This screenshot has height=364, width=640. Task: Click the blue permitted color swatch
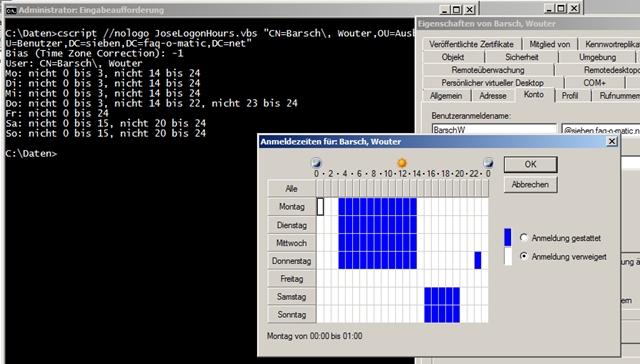tap(508, 237)
